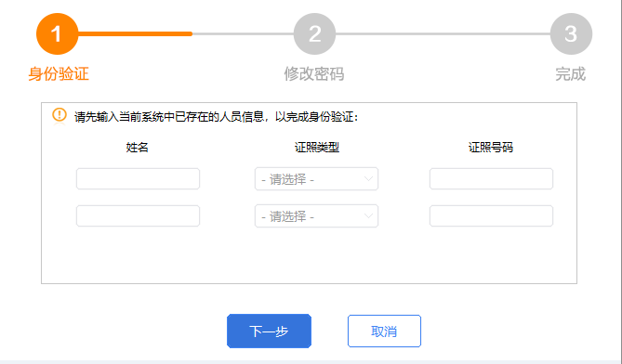Click the first 姓名 input field

point(138,179)
